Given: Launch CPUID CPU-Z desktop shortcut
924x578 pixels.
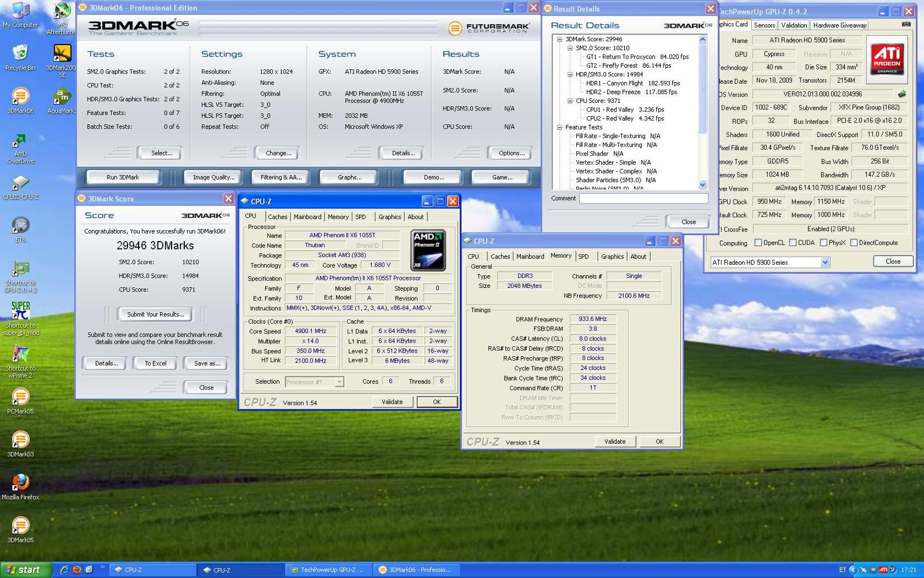Looking at the screenshot, I should coord(21,188).
